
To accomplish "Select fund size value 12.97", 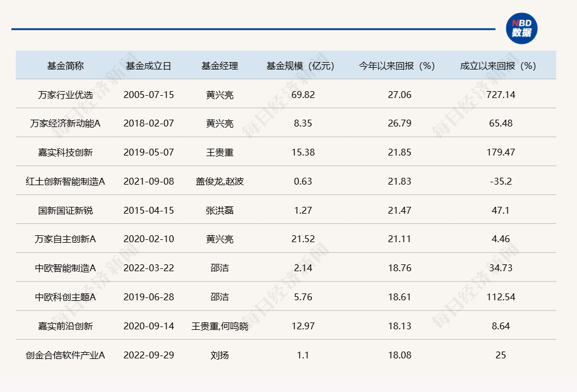I will coord(303,326).
